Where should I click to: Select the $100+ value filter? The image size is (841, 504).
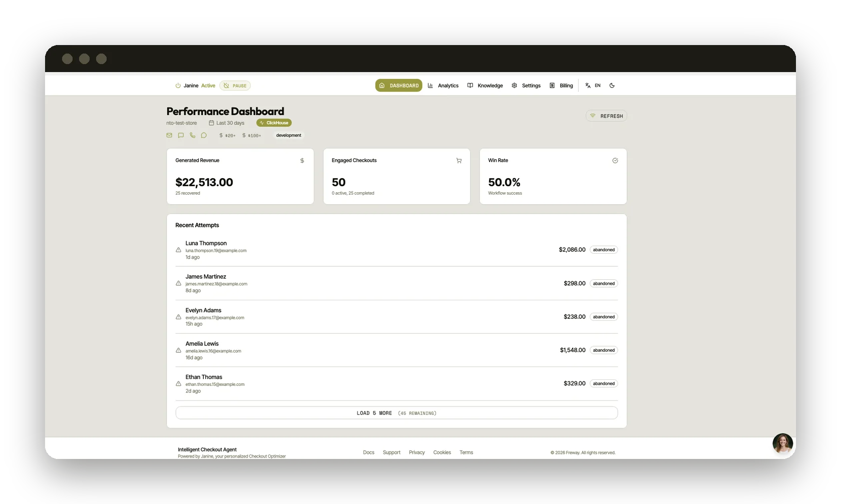[251, 135]
